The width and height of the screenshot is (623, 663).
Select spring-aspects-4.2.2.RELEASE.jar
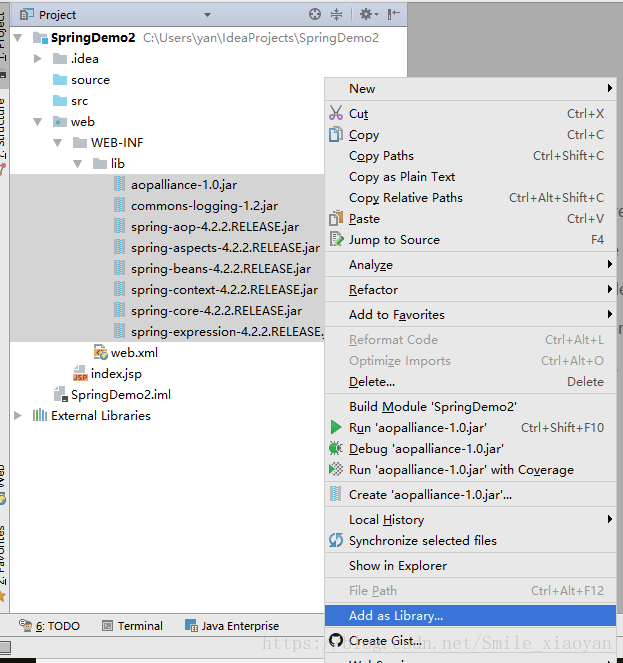point(217,248)
